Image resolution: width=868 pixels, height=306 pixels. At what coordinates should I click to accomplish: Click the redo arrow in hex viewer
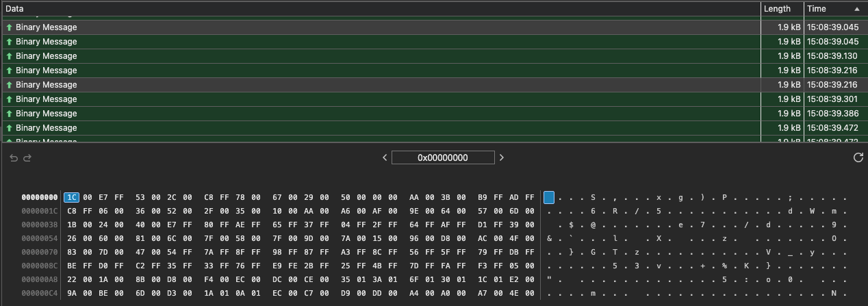pos(27,158)
